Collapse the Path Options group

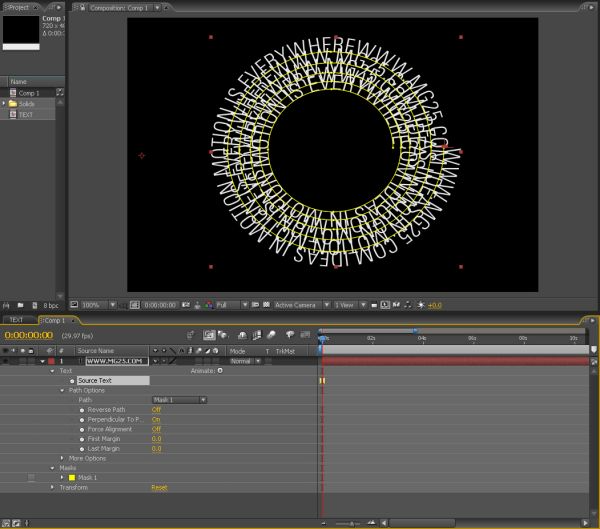click(x=62, y=390)
